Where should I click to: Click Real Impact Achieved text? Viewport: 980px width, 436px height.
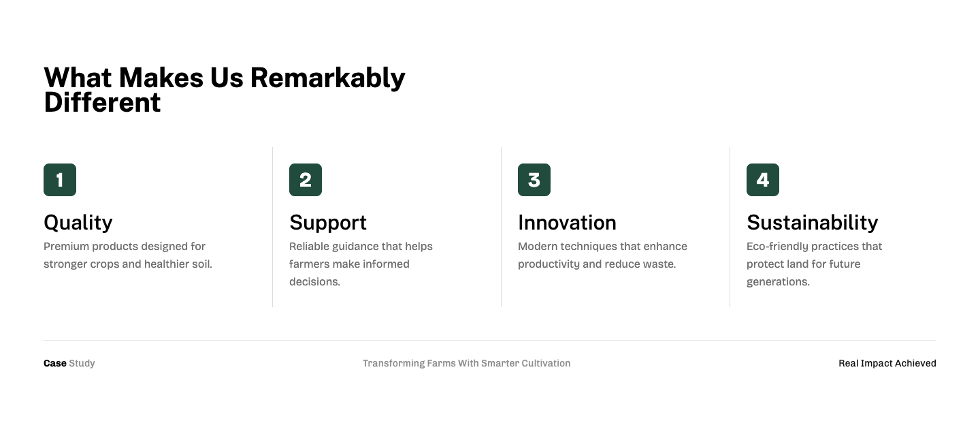887,363
